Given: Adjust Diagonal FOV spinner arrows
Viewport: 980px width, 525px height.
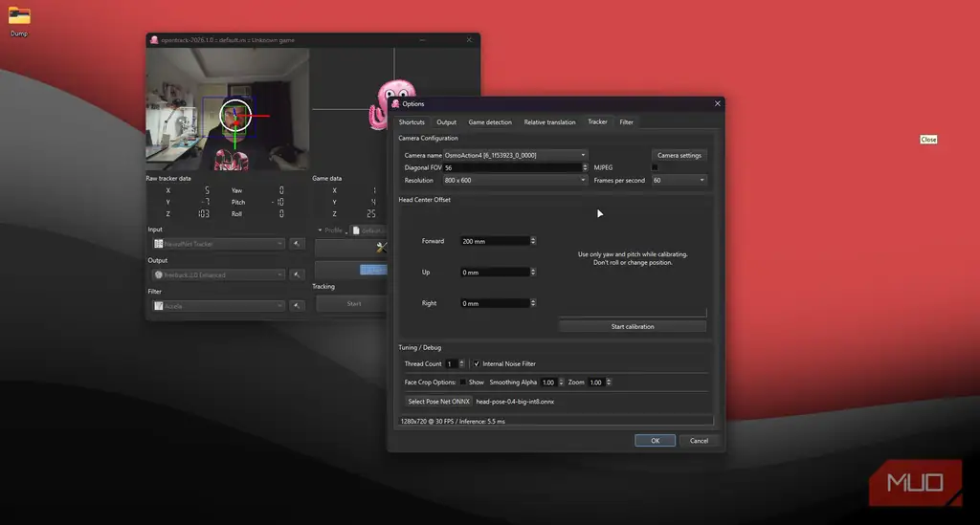Looking at the screenshot, I should click(x=585, y=168).
